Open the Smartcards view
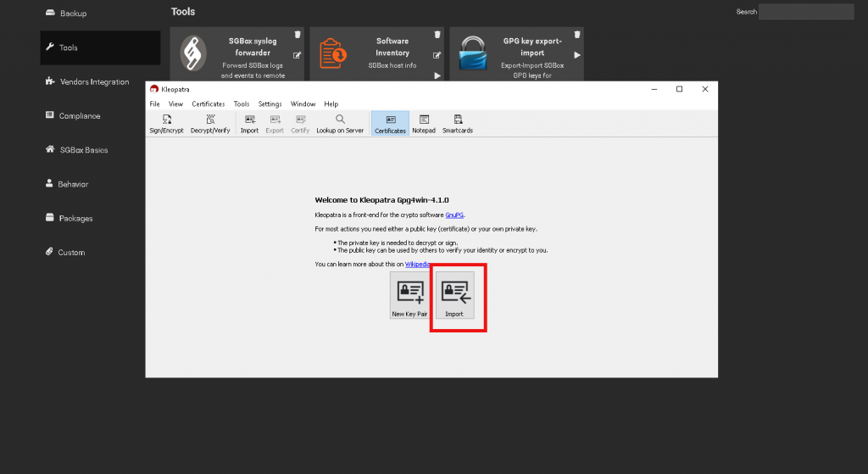This screenshot has height=474, width=868. [x=457, y=124]
